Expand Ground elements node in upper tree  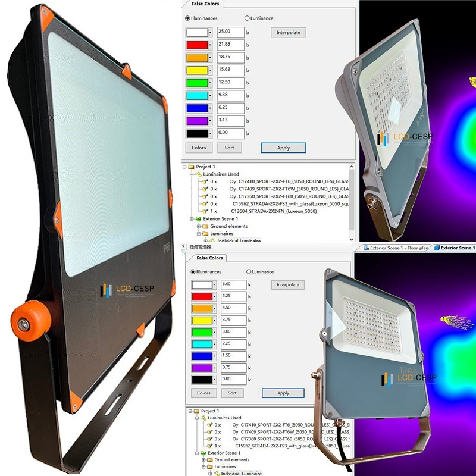click(198, 226)
